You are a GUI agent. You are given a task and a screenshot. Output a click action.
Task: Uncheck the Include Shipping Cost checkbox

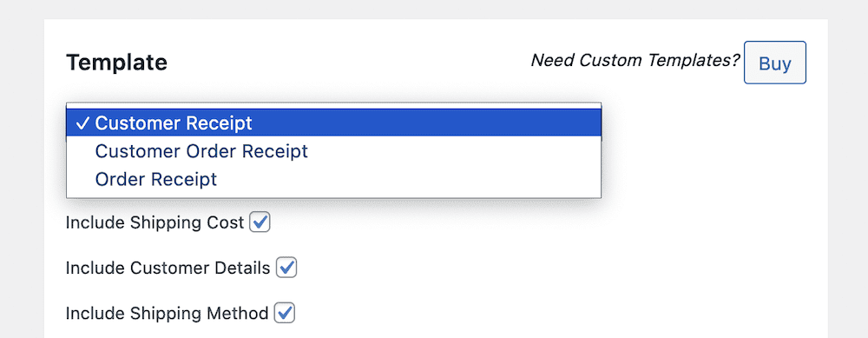[x=260, y=222]
